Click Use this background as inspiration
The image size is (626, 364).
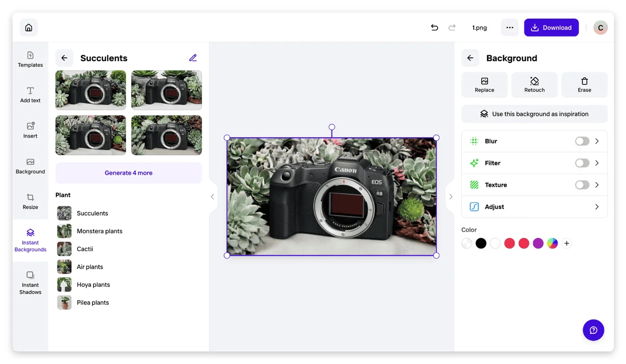[x=535, y=114]
